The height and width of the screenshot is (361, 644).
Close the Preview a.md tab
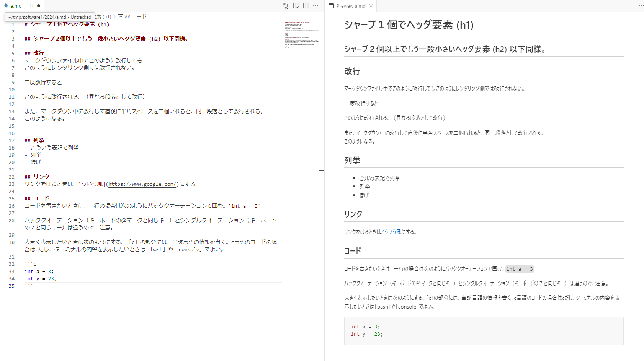coord(371,6)
